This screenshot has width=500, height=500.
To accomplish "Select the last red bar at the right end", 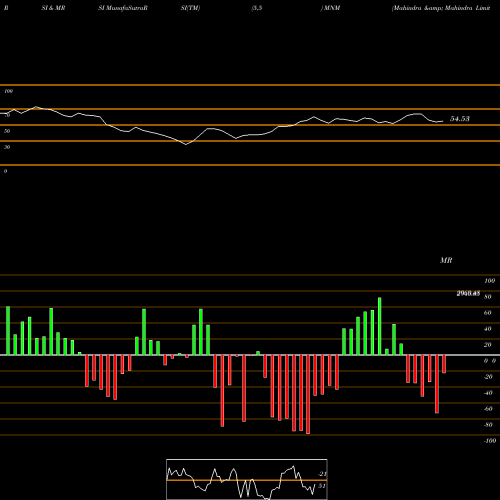I will pos(444,364).
